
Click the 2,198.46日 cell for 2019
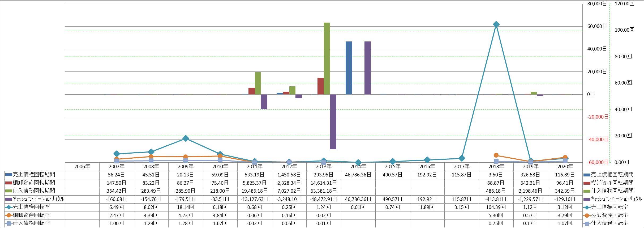pyautogui.click(x=531, y=191)
